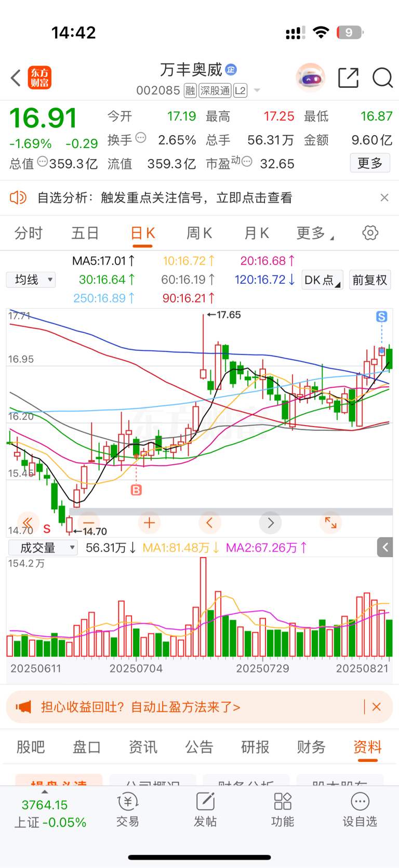Image resolution: width=399 pixels, height=868 pixels.
Task: Tap the L2 badge
Action: [x=240, y=91]
